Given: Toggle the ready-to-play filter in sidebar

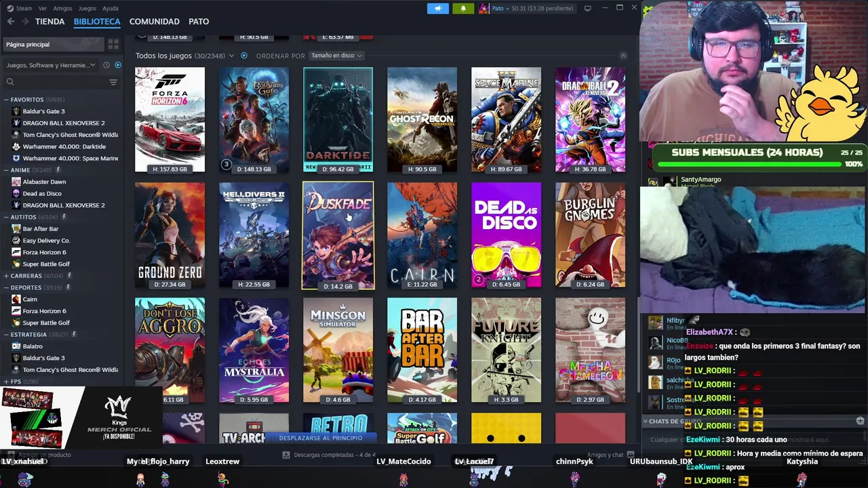Looking at the screenshot, I should [x=117, y=65].
